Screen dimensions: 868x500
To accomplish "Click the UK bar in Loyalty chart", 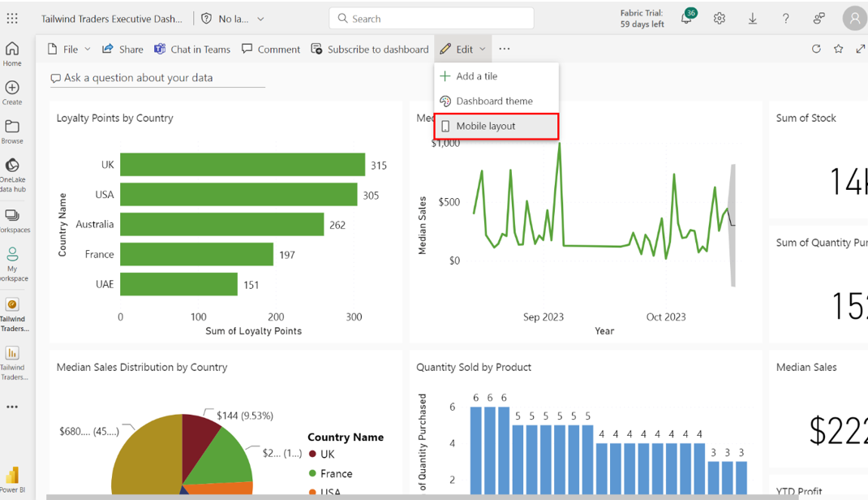I will pos(242,165).
